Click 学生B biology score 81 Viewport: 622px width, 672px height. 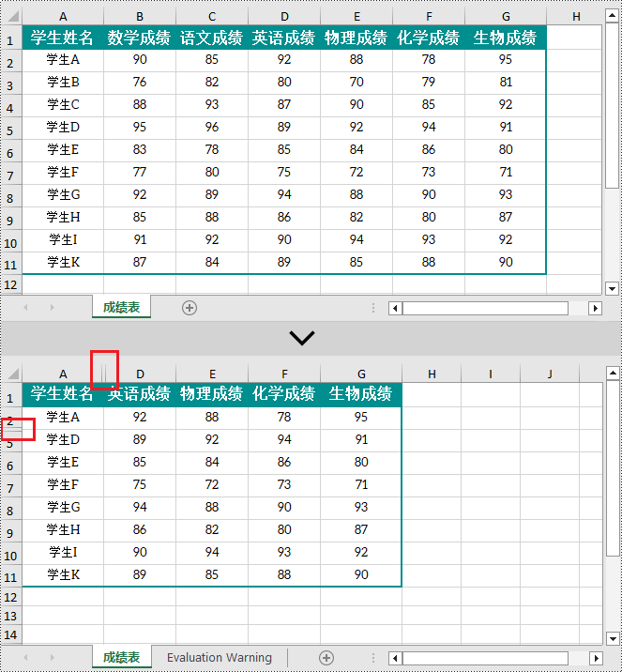(506, 83)
